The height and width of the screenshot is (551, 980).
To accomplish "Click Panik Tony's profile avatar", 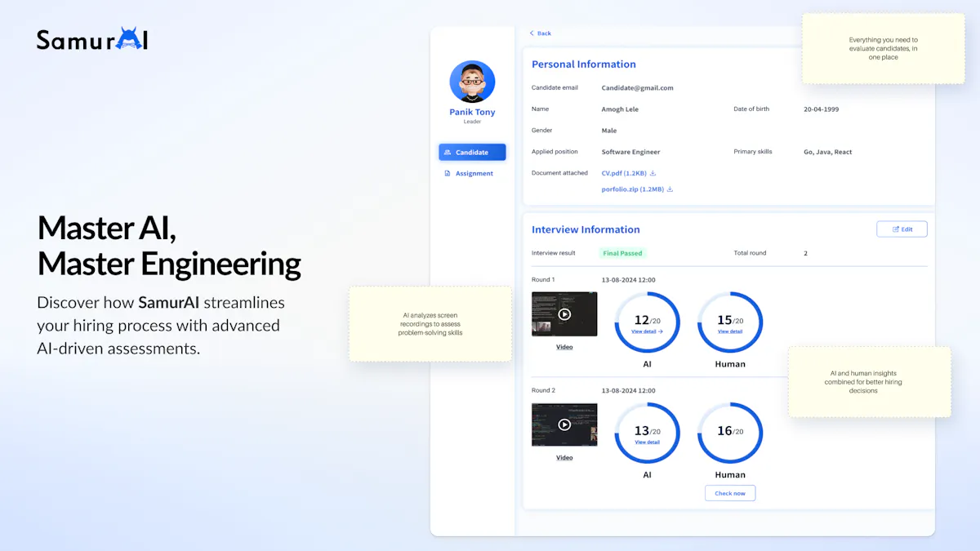I will click(472, 82).
